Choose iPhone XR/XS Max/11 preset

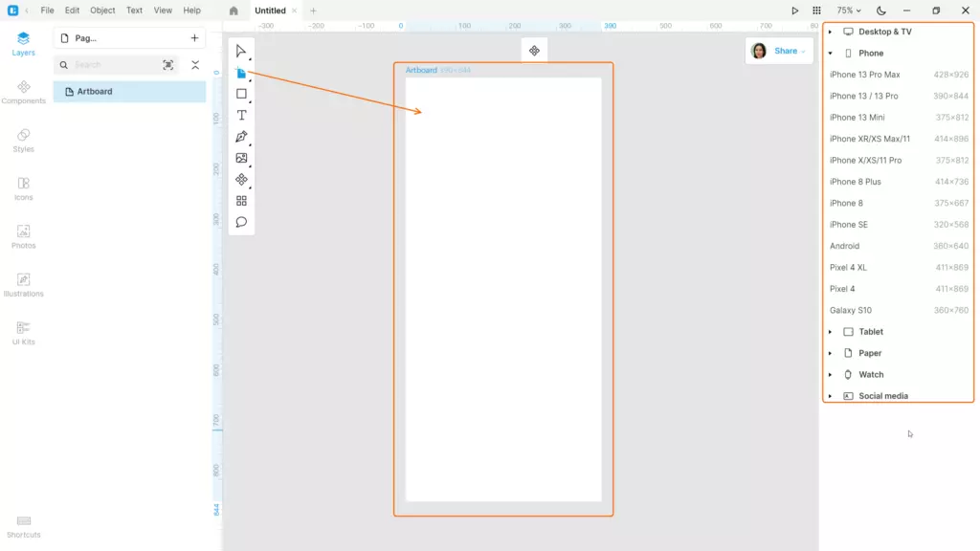898,139
